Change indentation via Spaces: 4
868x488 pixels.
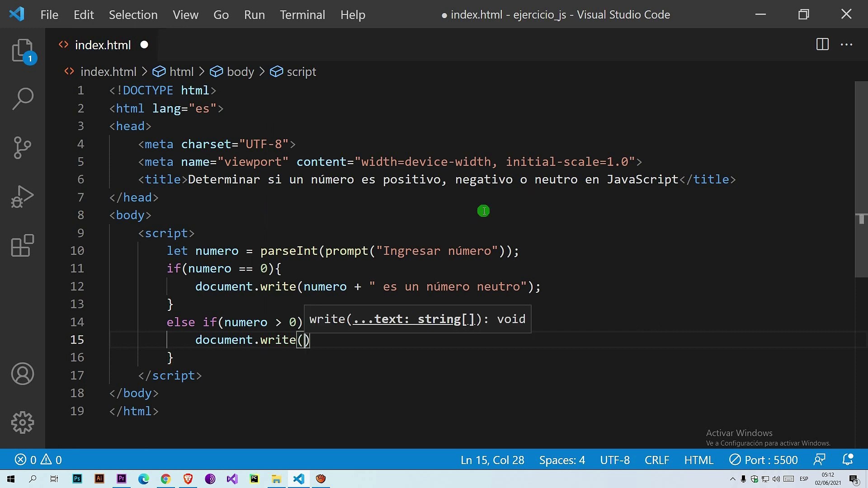[x=562, y=460]
